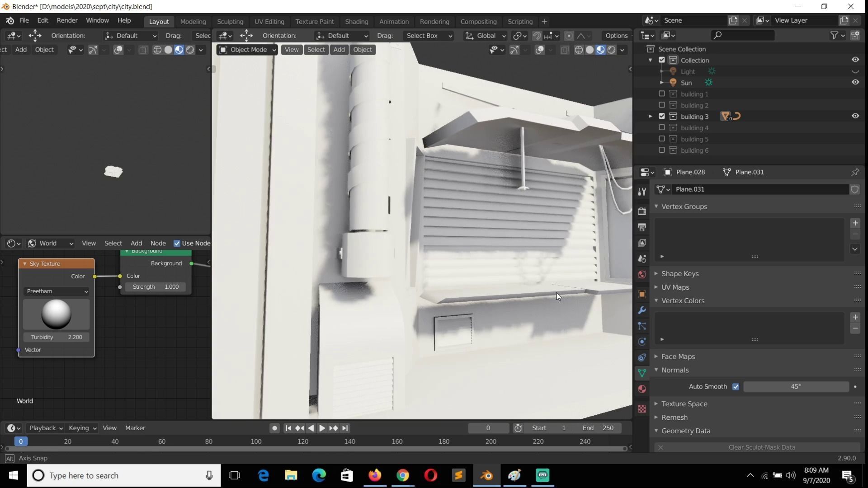Switch to the UV Editing workspace tab
Viewport: 868px width, 488px height.
coord(269,21)
